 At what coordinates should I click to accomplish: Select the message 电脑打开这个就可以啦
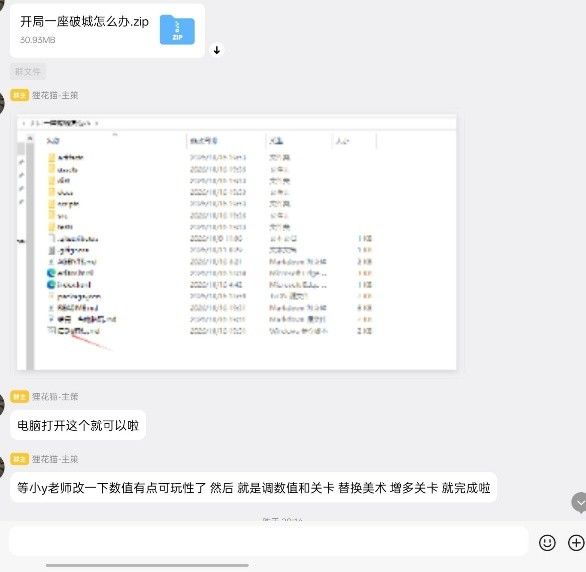pos(78,425)
